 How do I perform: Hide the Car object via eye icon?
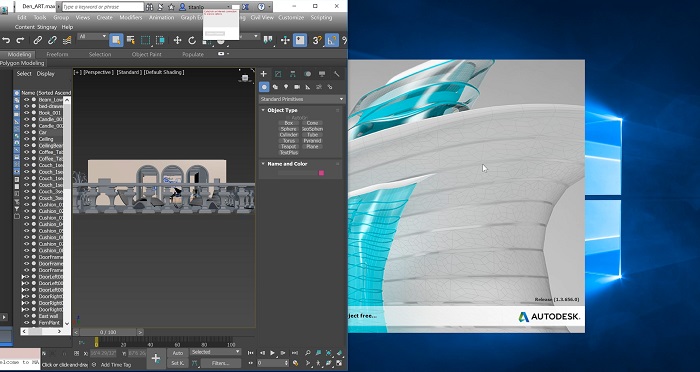26,133
